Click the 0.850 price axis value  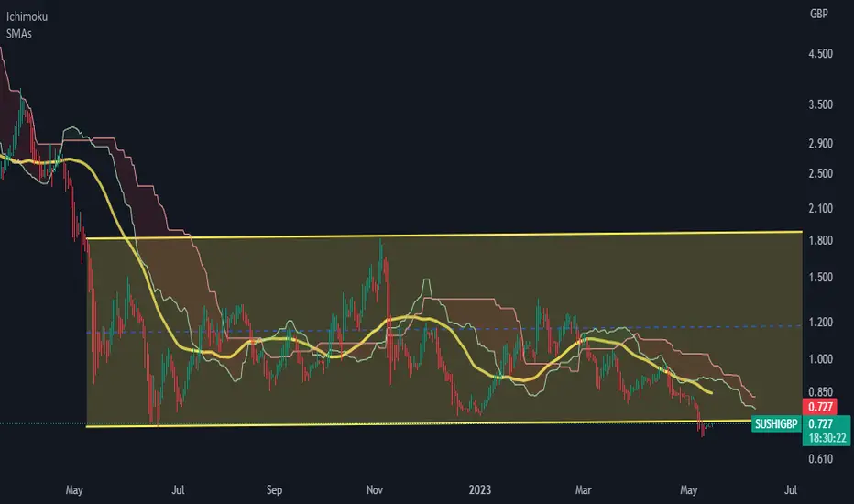pyautogui.click(x=820, y=392)
